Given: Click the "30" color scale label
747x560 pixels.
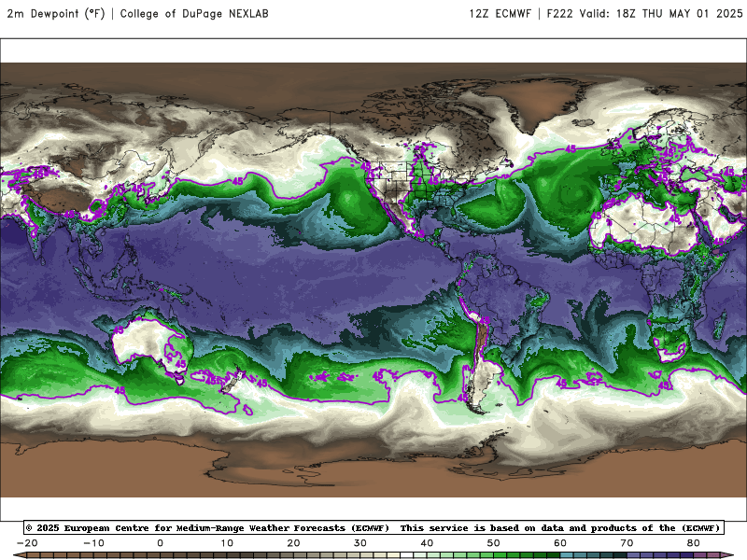Looking at the screenshot, I should click(x=360, y=543).
